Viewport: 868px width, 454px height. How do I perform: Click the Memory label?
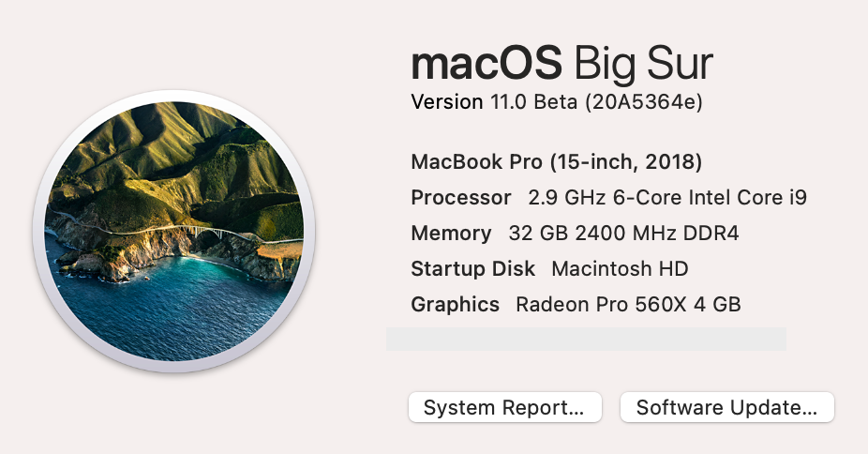click(x=451, y=234)
